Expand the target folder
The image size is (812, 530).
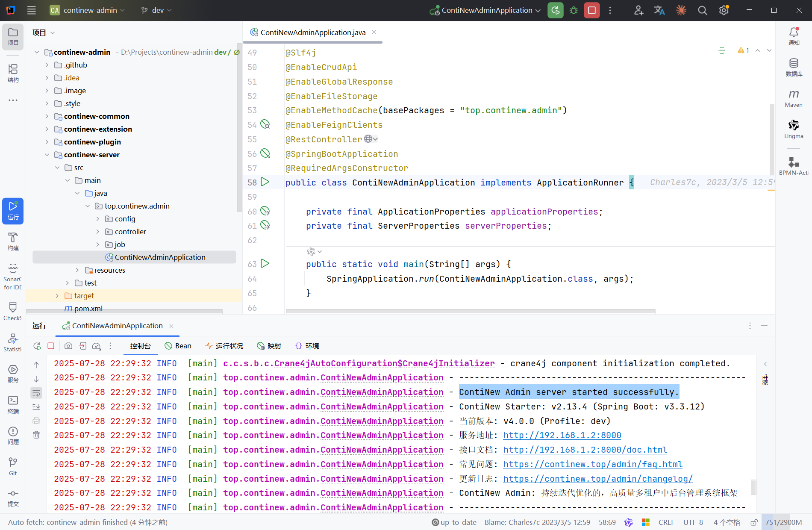click(57, 296)
